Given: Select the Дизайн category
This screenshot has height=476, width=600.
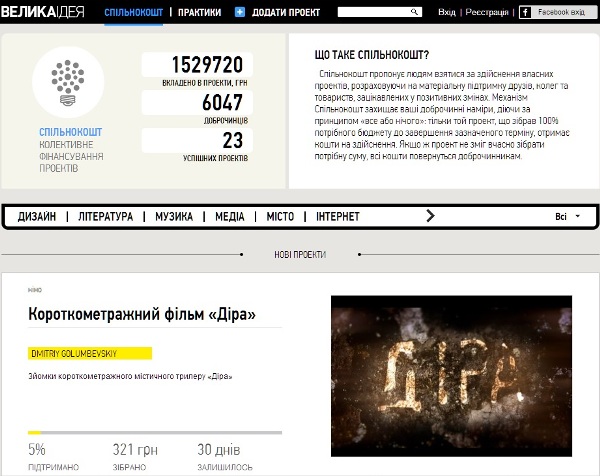Looking at the screenshot, I should pyautogui.click(x=37, y=216).
